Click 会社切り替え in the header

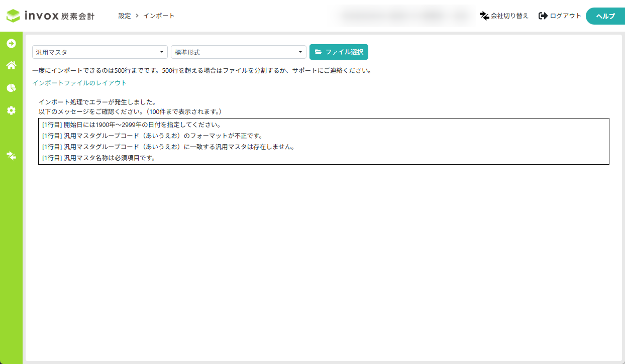pyautogui.click(x=504, y=16)
